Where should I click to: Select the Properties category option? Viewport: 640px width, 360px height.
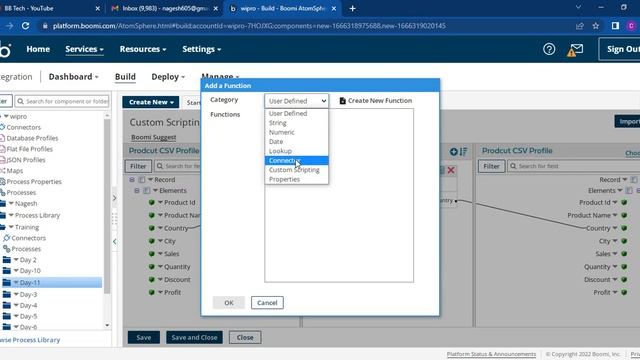(296, 179)
